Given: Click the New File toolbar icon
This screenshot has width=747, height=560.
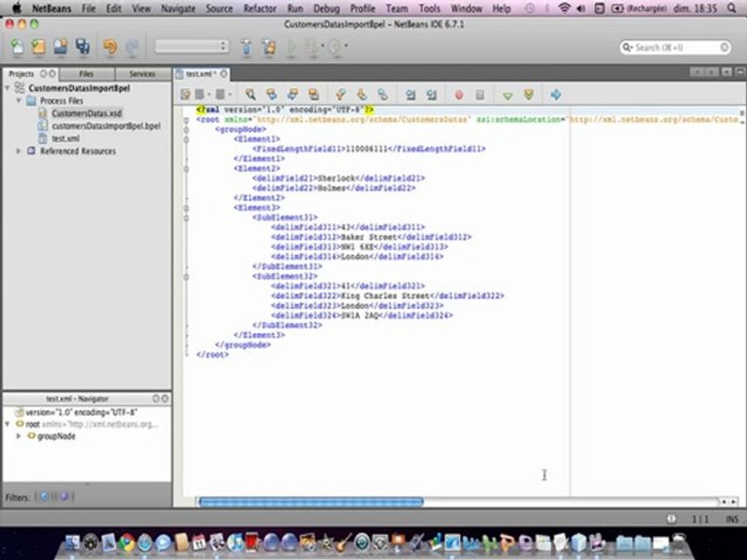Looking at the screenshot, I should point(17,47).
